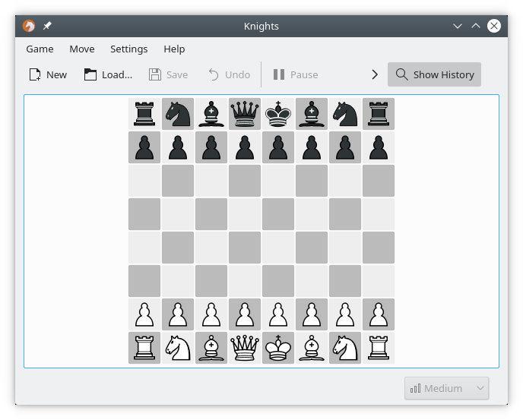523x420 pixels.
Task: Open the Settings menu
Action: pyautogui.click(x=128, y=49)
